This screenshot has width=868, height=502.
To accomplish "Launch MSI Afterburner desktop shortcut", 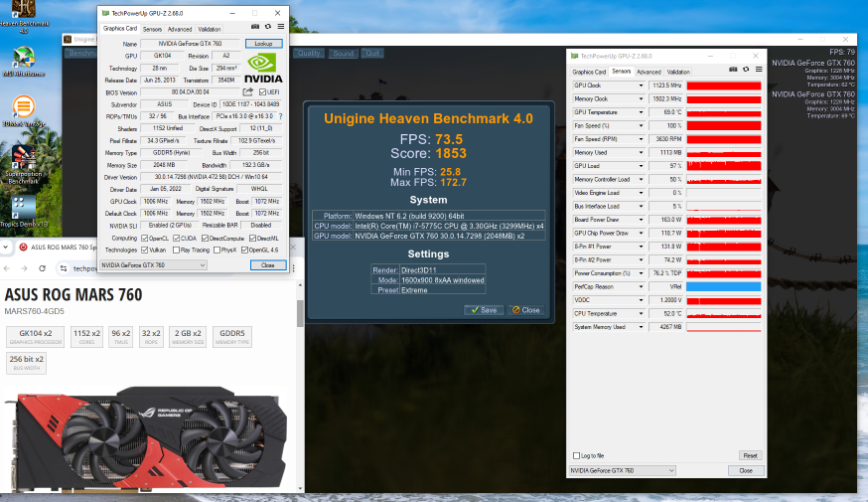I will click(x=23, y=61).
